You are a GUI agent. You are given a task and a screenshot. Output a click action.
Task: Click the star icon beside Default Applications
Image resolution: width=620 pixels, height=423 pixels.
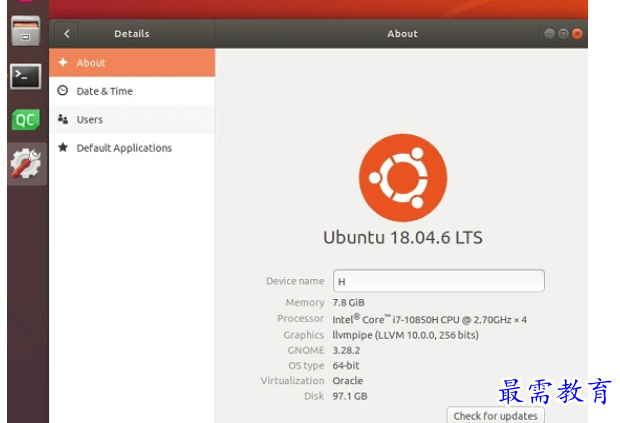tap(63, 147)
